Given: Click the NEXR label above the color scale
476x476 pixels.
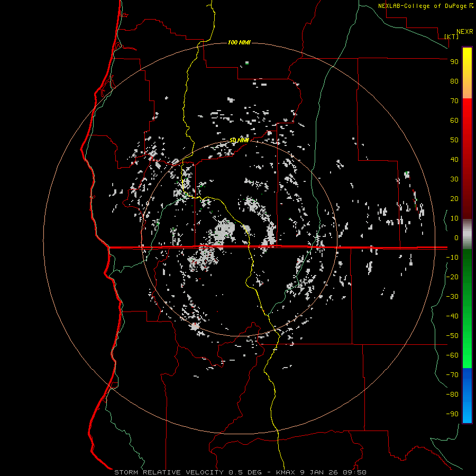Looking at the screenshot, I should click(x=464, y=32).
